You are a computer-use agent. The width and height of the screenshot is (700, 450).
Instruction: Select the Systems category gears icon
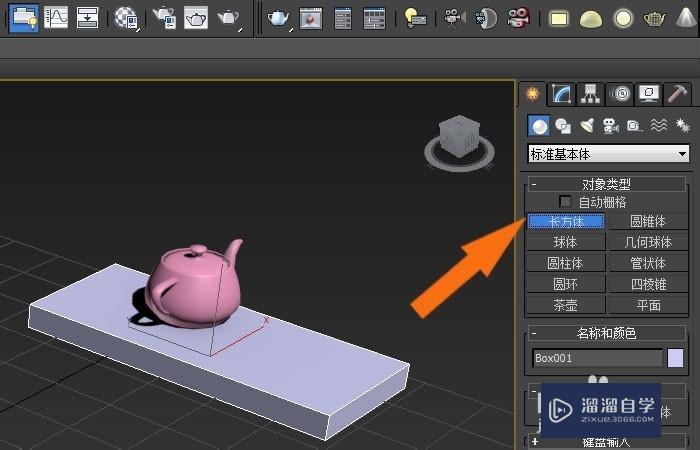[x=683, y=126]
